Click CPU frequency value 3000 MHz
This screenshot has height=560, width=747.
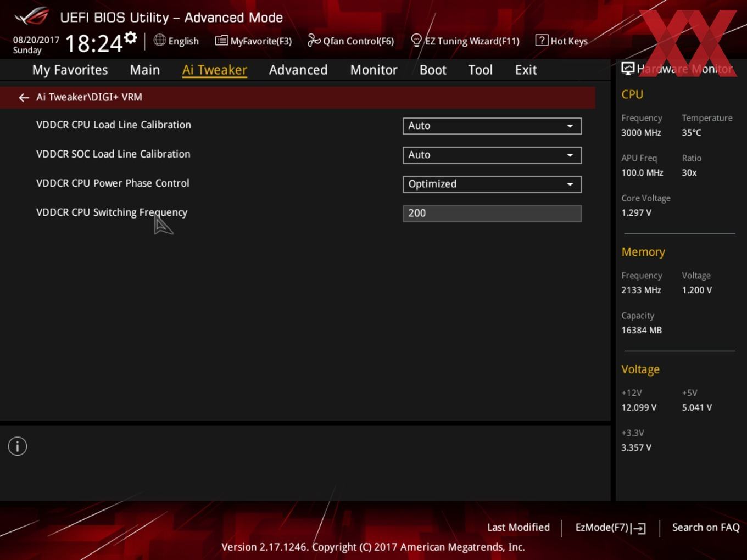[x=641, y=132]
